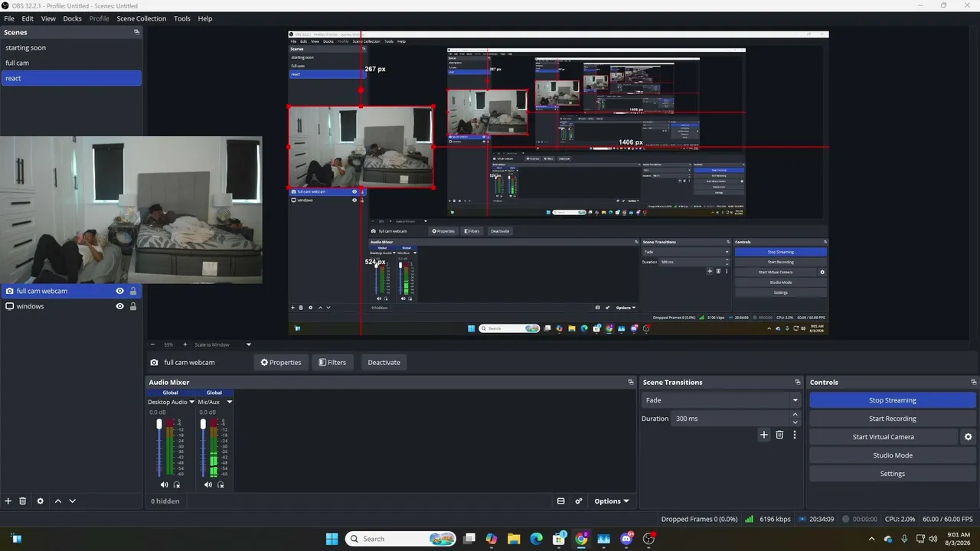Mute the Desktop Audio speaker icon
The image size is (980, 551).
point(164,484)
